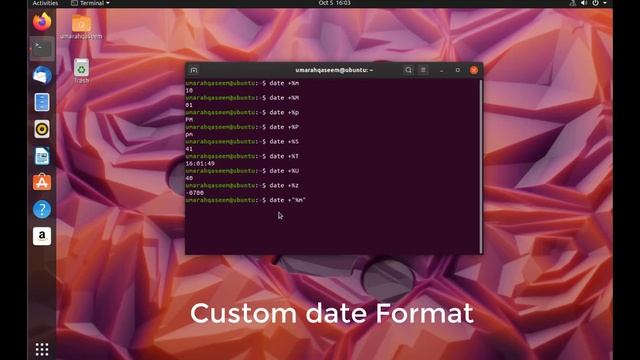Screen dimensions: 640x360
Task: Open the terminal hamburger menu
Action: tap(423, 70)
